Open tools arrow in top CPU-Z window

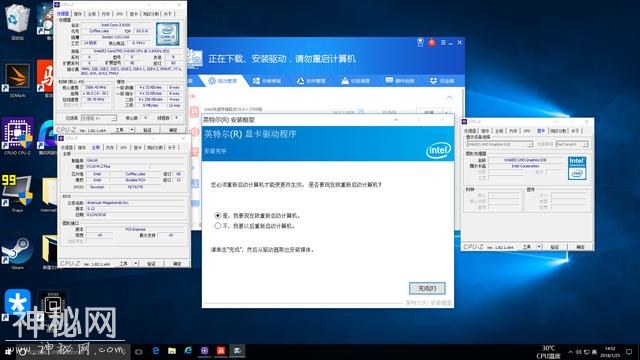pos(132,130)
